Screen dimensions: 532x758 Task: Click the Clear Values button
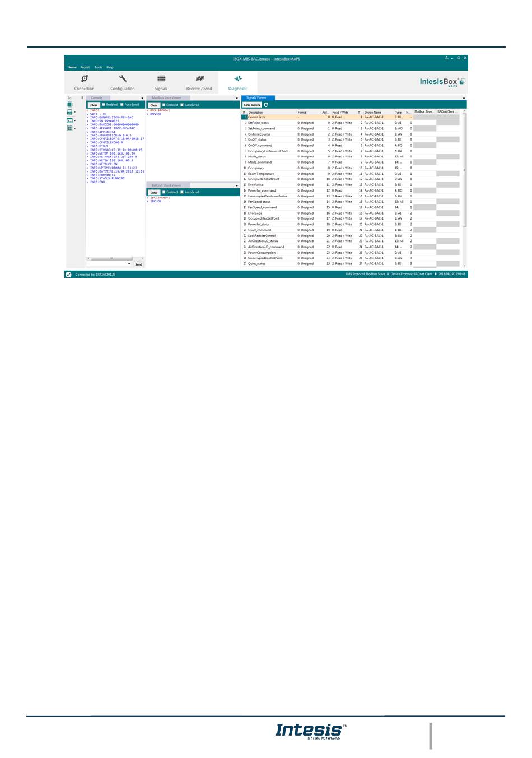[x=252, y=105]
